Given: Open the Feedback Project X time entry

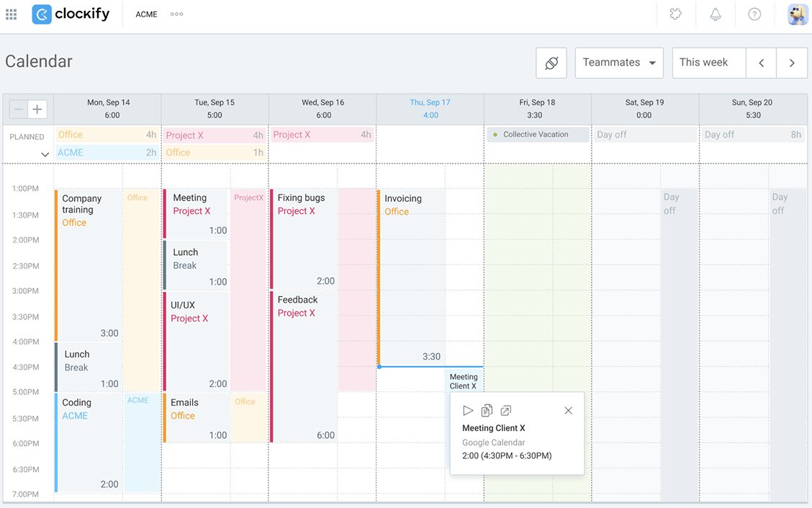Looking at the screenshot, I should [304, 367].
